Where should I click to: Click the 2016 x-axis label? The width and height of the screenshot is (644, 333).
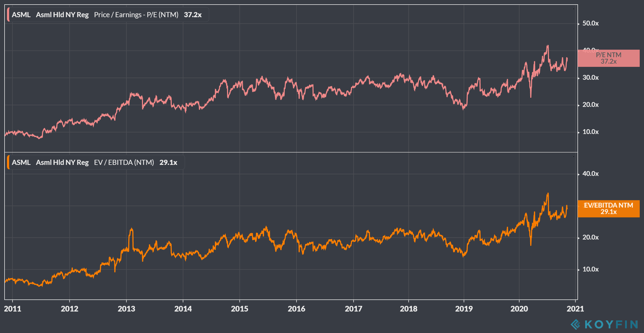(297, 309)
